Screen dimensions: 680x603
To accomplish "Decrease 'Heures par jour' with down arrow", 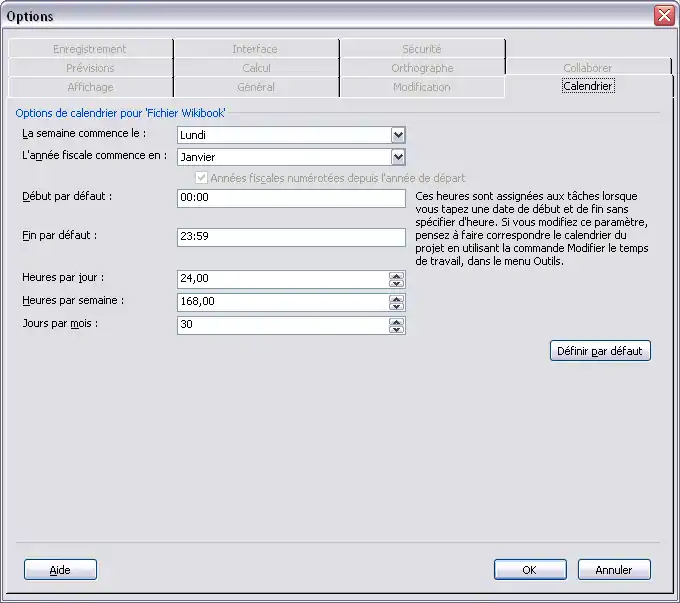I will (397, 284).
